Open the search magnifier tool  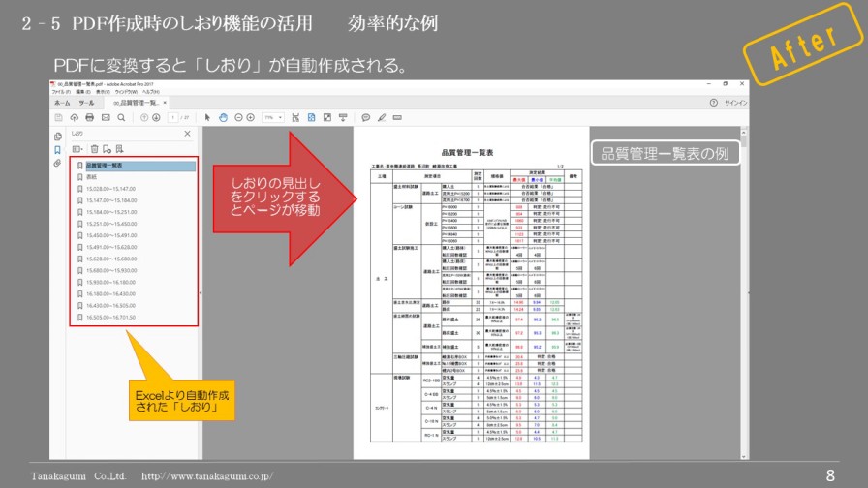coord(121,117)
